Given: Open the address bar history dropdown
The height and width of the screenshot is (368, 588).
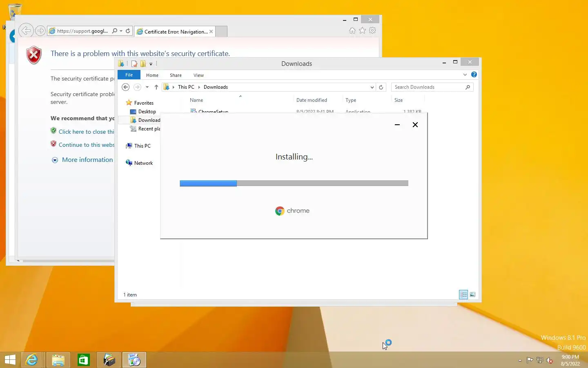Looking at the screenshot, I should tap(372, 87).
